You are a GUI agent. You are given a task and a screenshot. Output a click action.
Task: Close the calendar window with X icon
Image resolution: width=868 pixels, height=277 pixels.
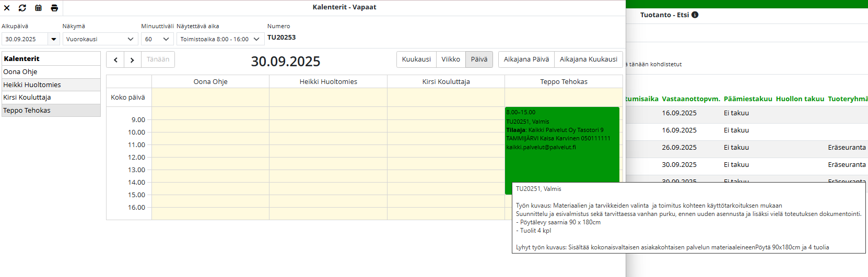(x=7, y=8)
